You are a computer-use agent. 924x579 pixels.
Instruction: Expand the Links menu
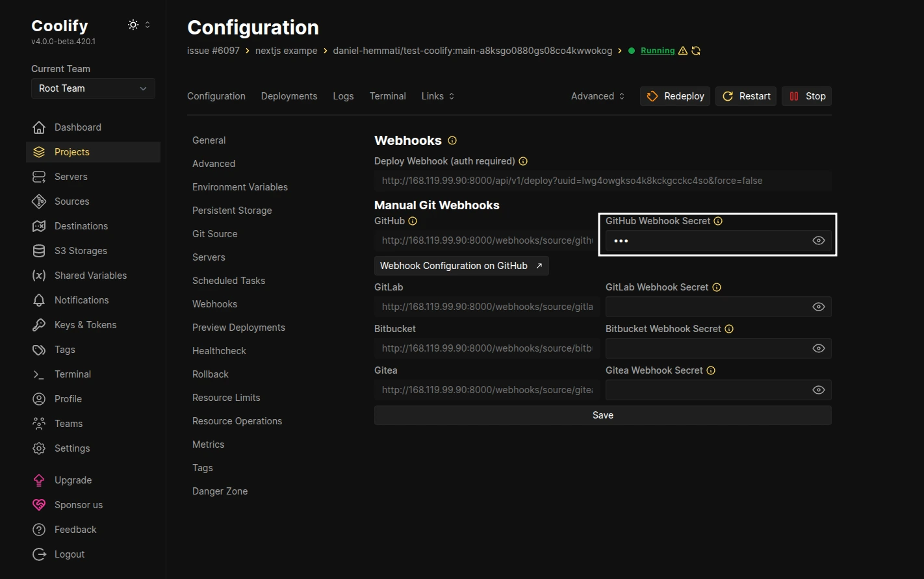point(437,96)
